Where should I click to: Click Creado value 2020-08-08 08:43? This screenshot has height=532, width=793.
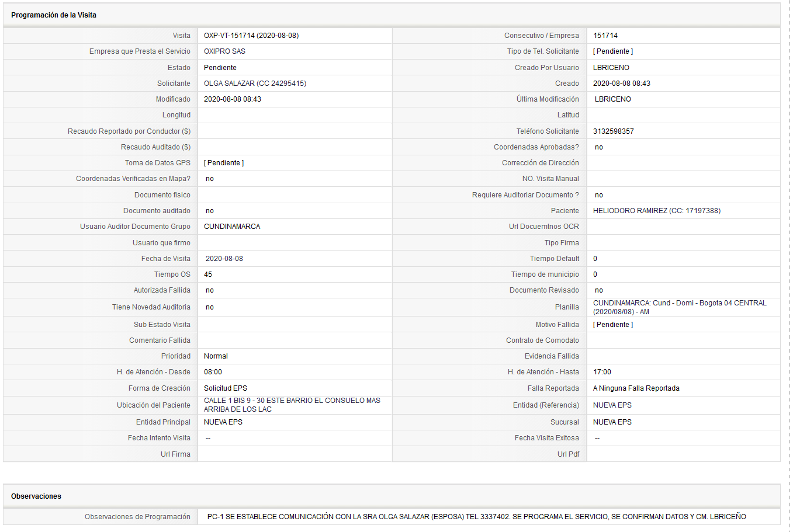pos(622,84)
